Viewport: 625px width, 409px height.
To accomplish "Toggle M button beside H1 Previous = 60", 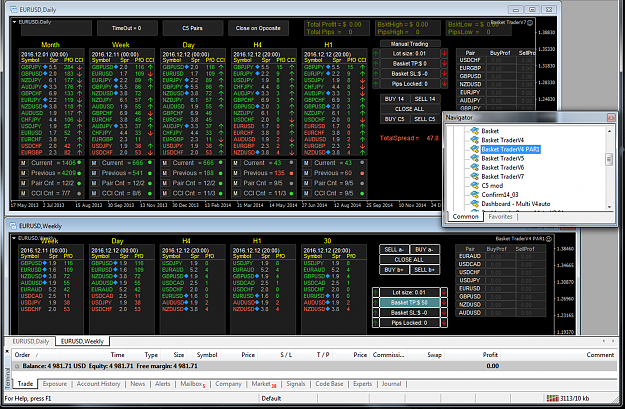I will click(x=306, y=173).
